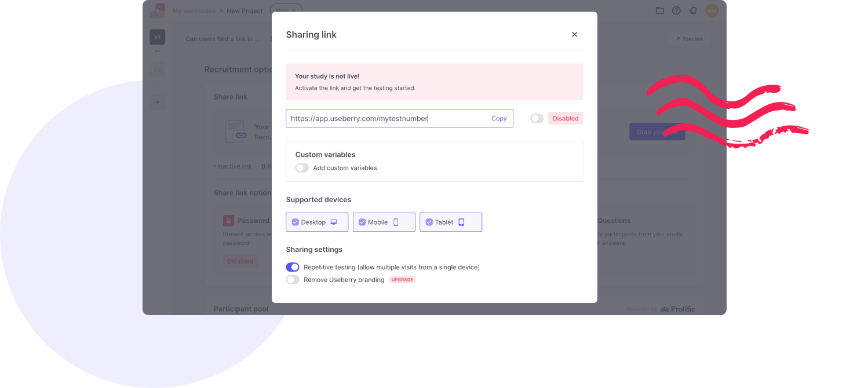868x388 pixels.
Task: Uncheck the Tablet supported device
Action: click(429, 222)
